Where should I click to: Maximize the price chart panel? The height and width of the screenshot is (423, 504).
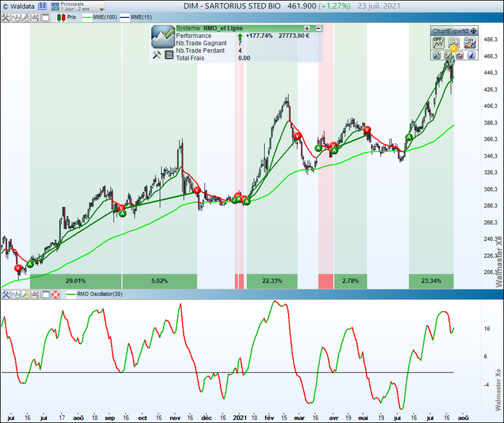(45, 18)
